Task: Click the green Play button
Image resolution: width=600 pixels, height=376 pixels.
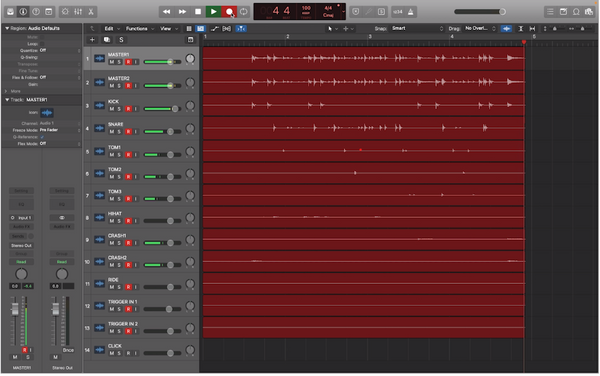Action: tap(214, 12)
